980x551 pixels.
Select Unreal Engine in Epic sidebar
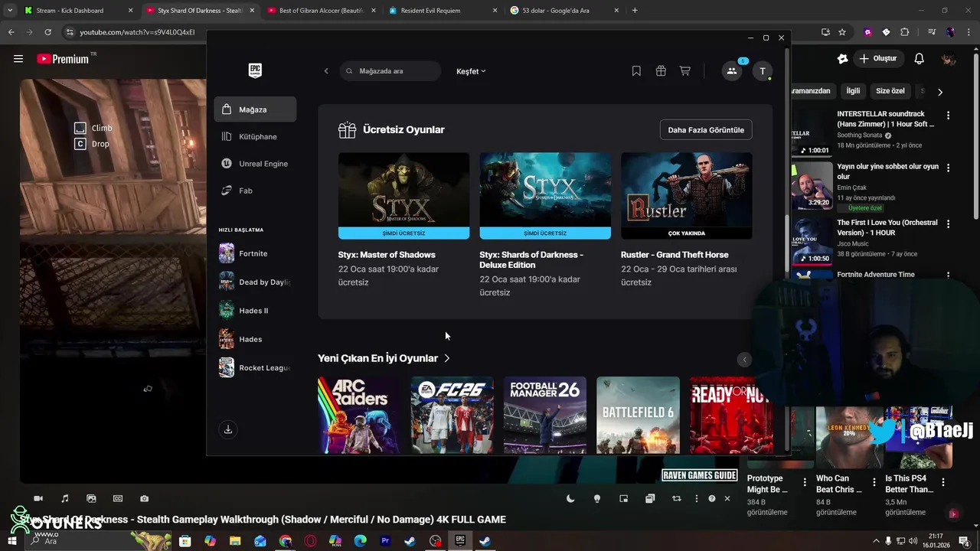[255, 164]
